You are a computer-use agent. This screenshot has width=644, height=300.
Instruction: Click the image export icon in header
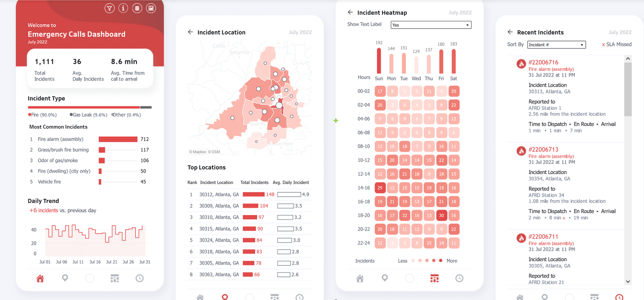[x=151, y=8]
